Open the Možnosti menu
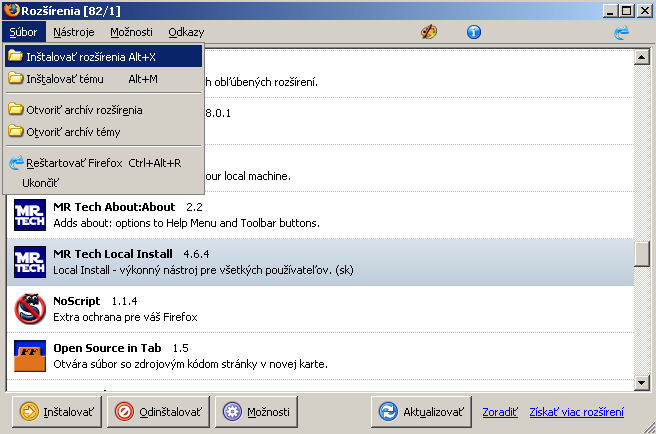Viewport: 656px width, 434px height. pos(131,32)
